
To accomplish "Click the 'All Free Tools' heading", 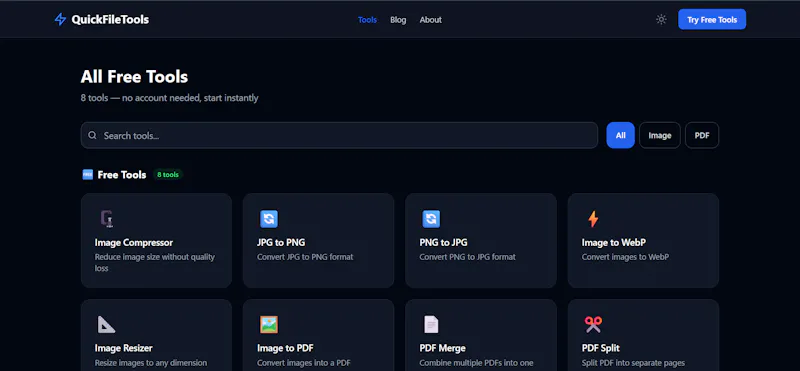I will click(x=134, y=77).
